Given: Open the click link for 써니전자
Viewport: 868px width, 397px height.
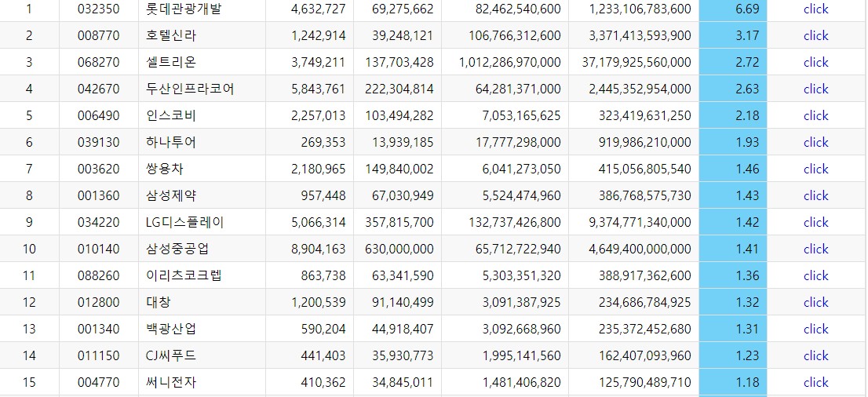Looking at the screenshot, I should pos(815,382).
